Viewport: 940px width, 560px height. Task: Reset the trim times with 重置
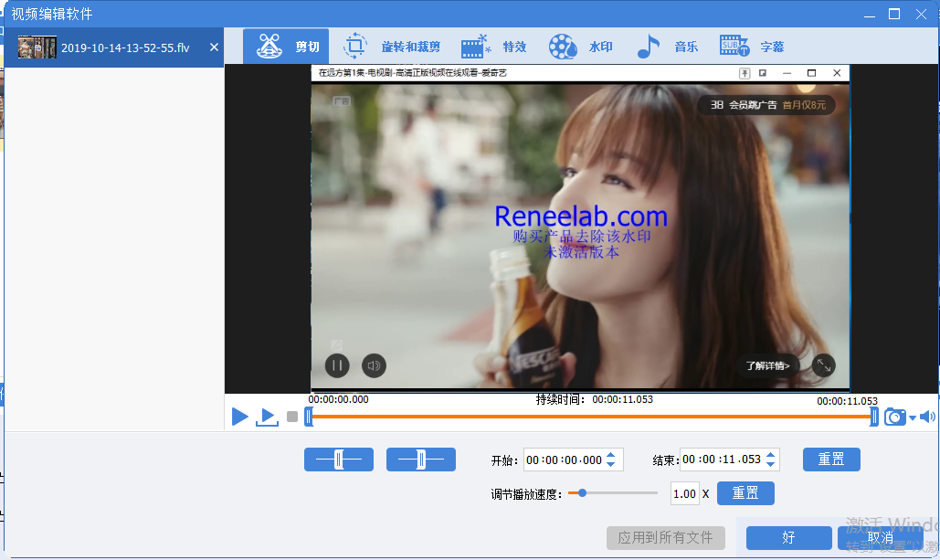click(831, 460)
